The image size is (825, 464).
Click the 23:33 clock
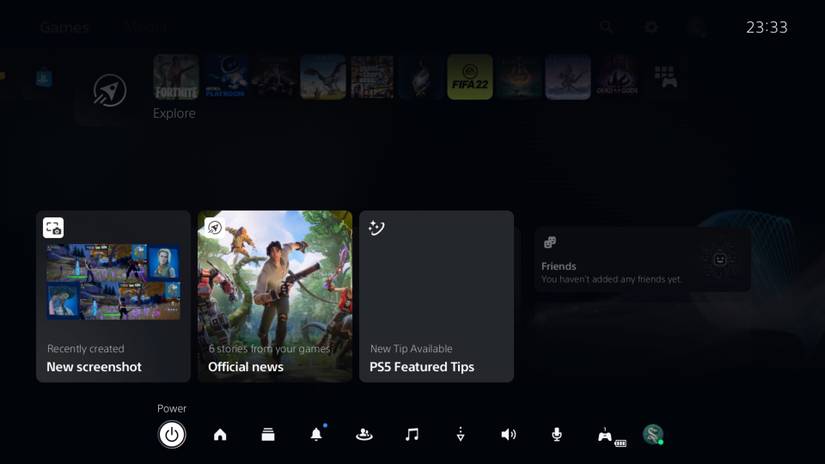pyautogui.click(x=767, y=27)
